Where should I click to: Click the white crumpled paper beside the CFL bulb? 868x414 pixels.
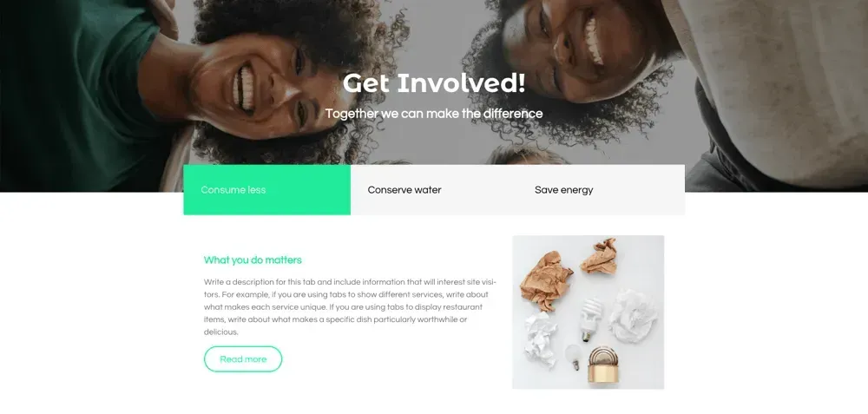[x=634, y=315]
